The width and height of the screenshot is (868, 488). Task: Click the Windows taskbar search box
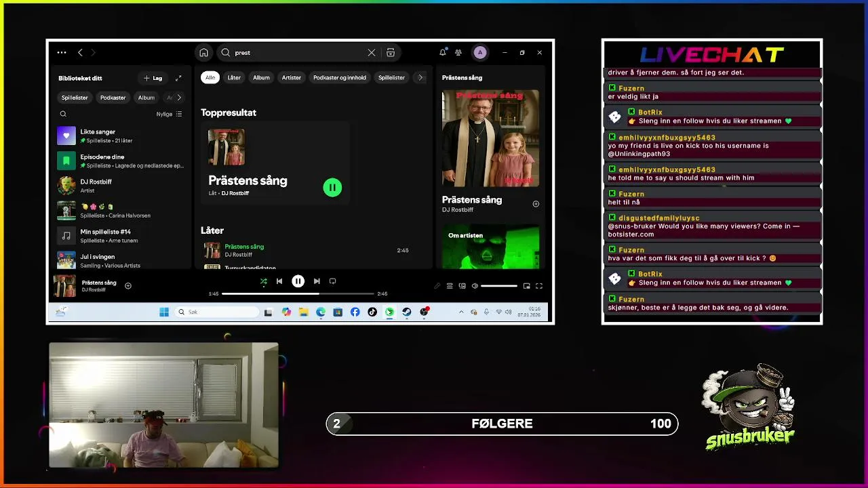click(x=217, y=312)
